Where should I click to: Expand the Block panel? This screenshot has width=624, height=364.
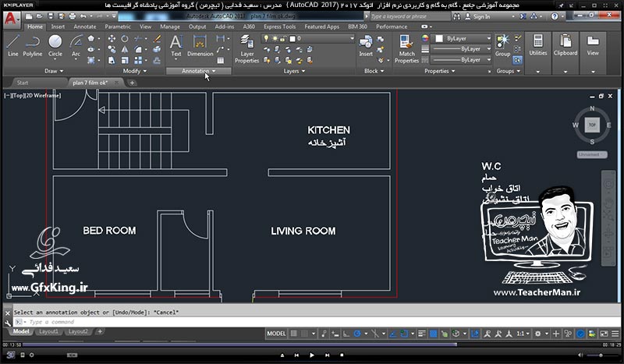374,71
